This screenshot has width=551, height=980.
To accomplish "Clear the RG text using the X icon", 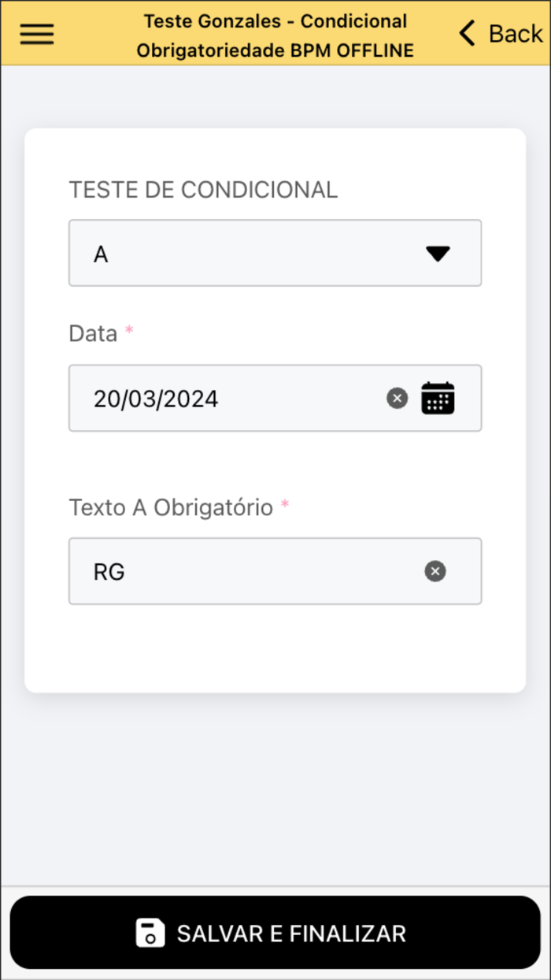I will tap(435, 570).
